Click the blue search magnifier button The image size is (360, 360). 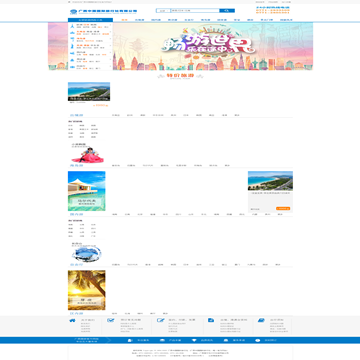tap(227, 11)
